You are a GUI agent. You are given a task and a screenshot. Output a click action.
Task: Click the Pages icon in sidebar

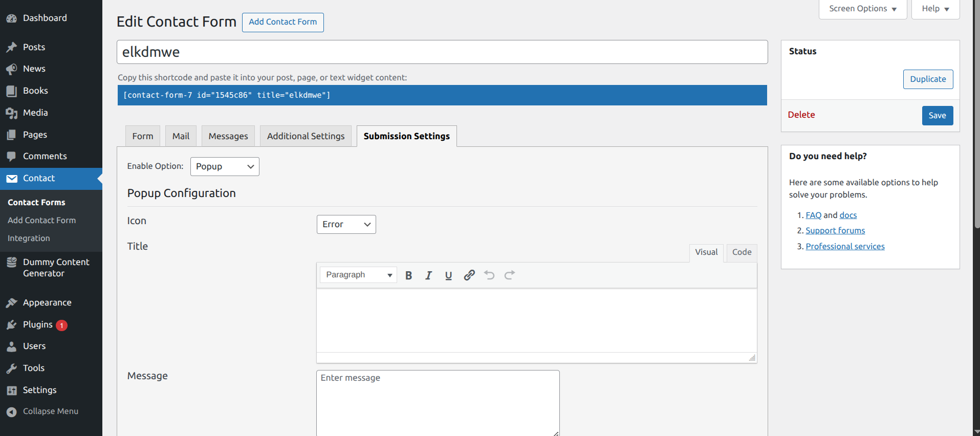coord(12,135)
